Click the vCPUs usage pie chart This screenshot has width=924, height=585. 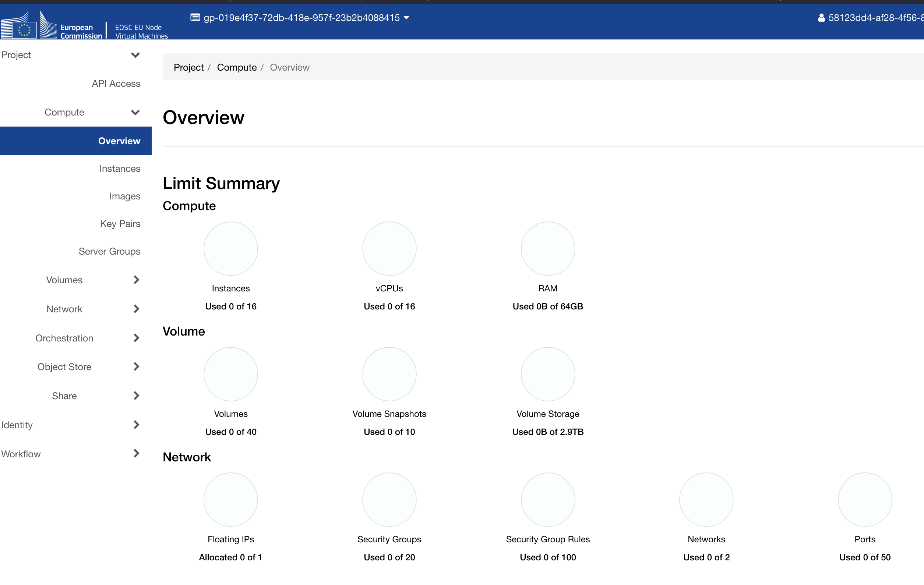tap(389, 249)
